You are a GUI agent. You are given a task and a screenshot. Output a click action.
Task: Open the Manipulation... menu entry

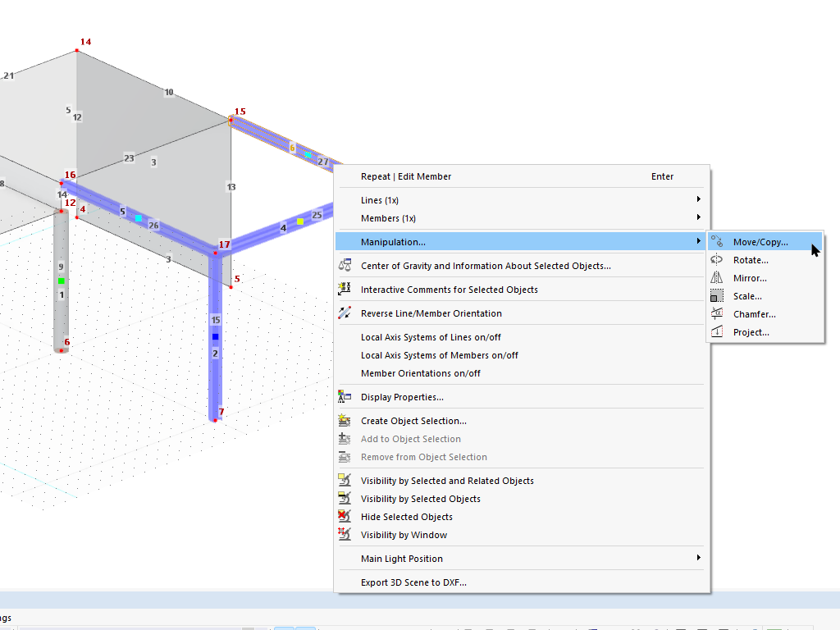point(519,242)
